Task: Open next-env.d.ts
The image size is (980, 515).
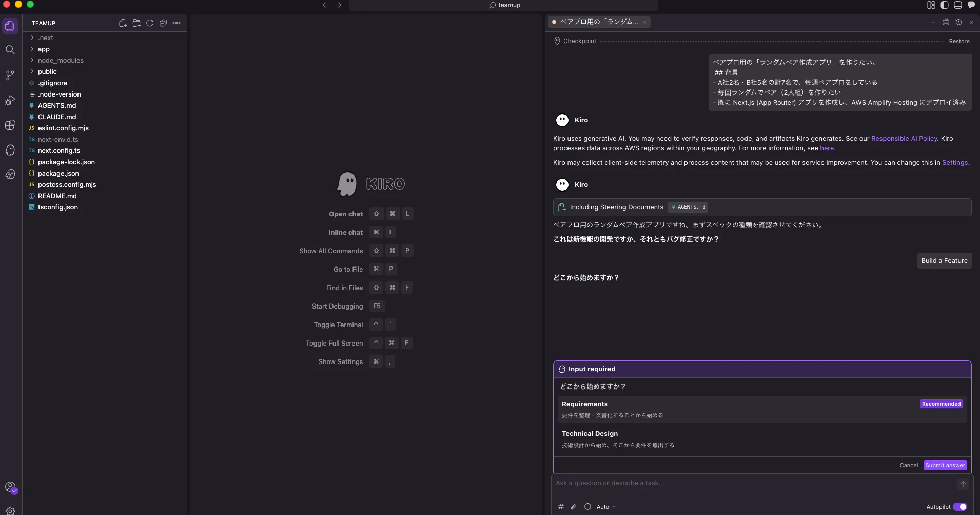Action: (x=105, y=140)
